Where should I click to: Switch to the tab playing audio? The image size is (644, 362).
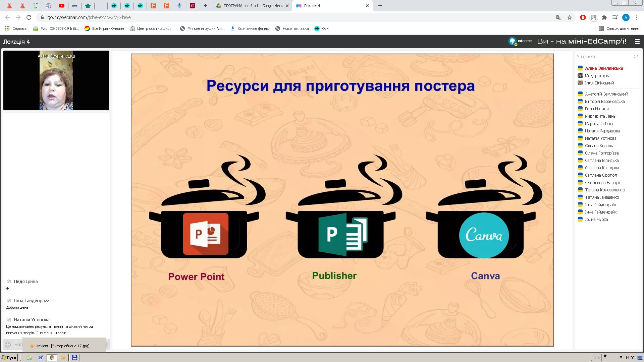point(206,6)
